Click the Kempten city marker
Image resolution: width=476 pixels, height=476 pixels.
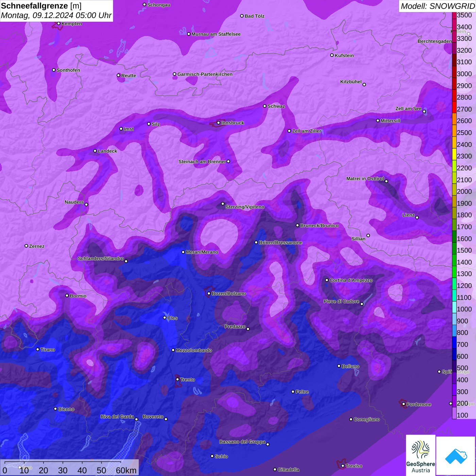(x=58, y=23)
